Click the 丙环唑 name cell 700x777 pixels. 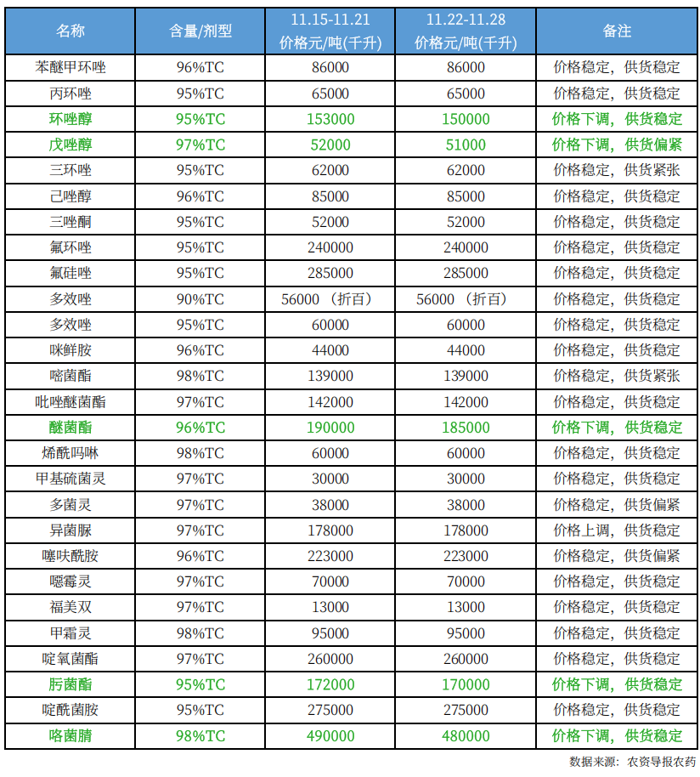pyautogui.click(x=70, y=94)
